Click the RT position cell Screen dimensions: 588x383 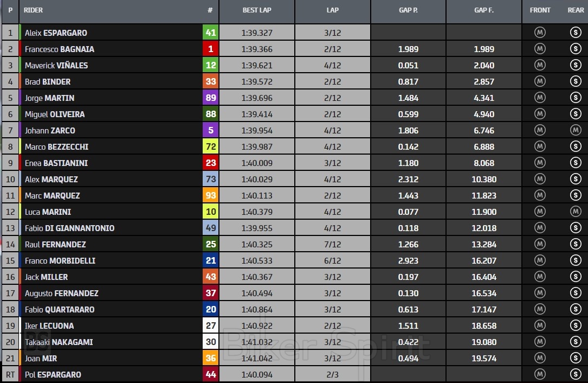pyautogui.click(x=10, y=375)
